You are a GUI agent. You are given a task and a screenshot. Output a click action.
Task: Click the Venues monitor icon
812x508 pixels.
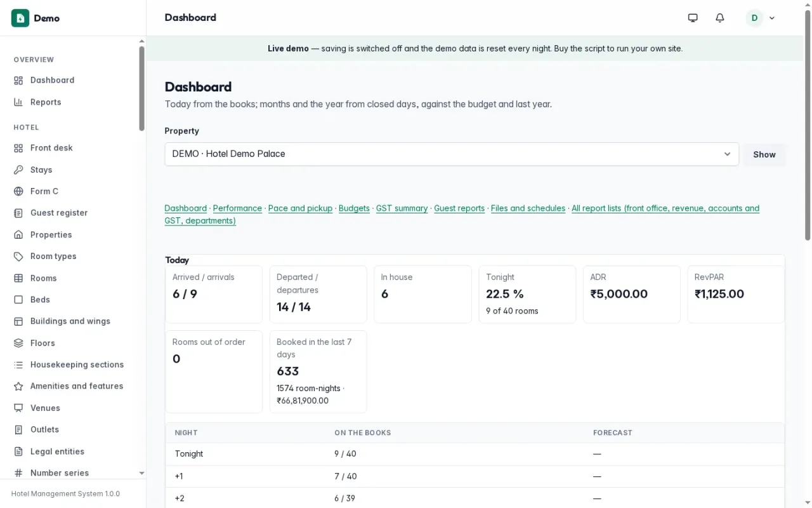coord(18,408)
